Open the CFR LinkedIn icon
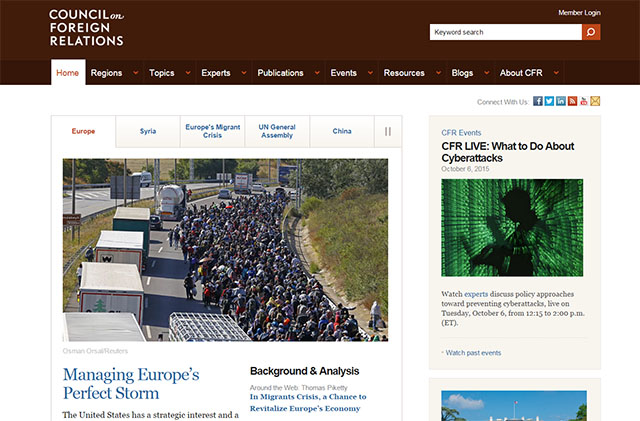The image size is (640, 421). coord(561,101)
